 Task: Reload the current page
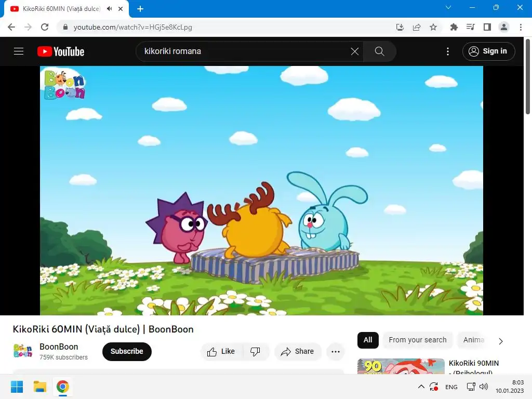(45, 27)
